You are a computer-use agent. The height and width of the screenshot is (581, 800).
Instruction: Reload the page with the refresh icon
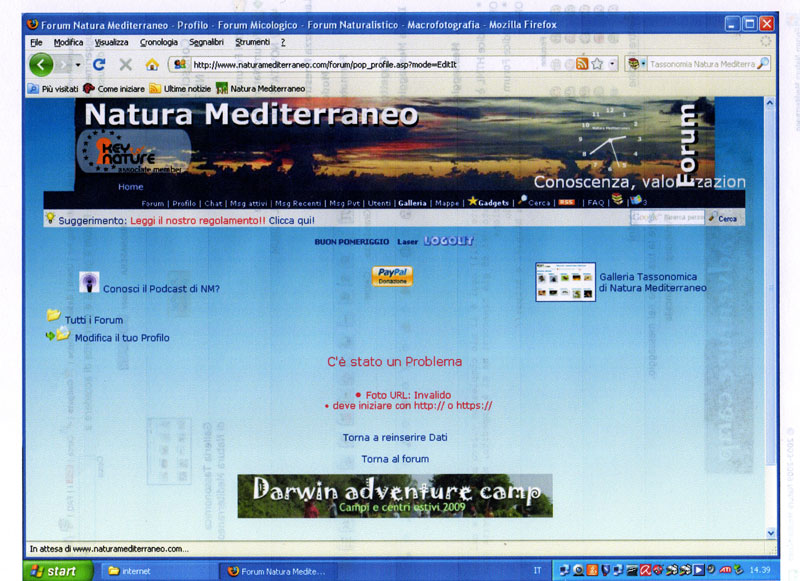point(99,64)
